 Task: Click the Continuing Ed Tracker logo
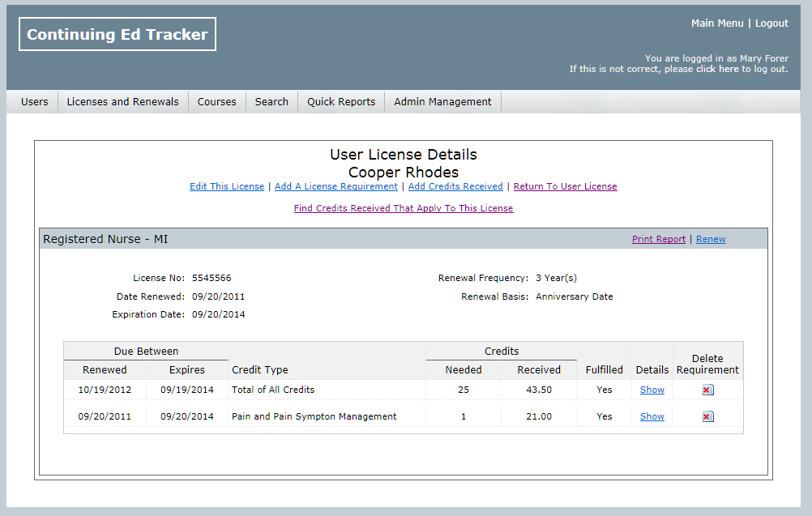tap(118, 34)
